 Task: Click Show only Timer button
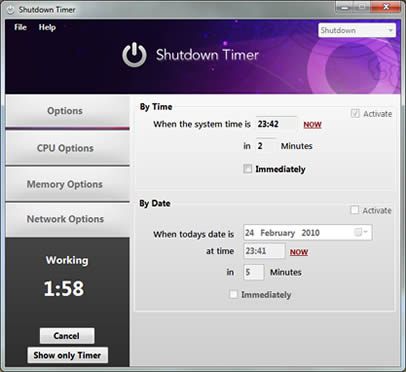pos(67,355)
